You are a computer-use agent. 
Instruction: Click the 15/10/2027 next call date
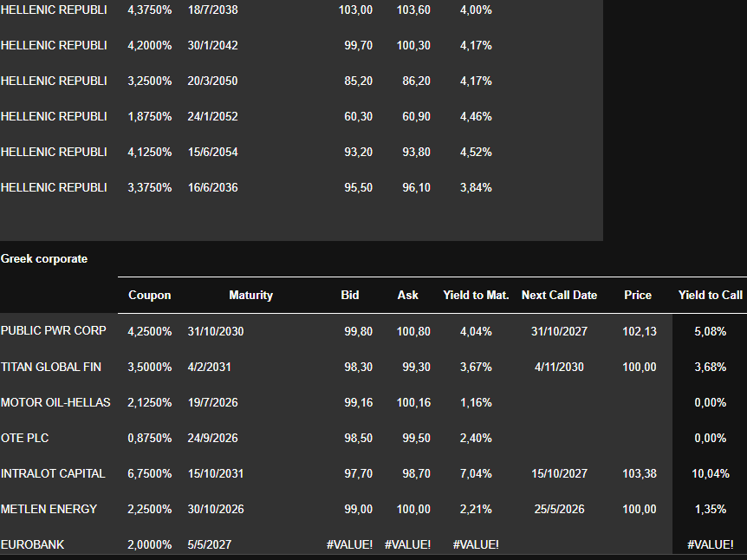click(x=559, y=473)
